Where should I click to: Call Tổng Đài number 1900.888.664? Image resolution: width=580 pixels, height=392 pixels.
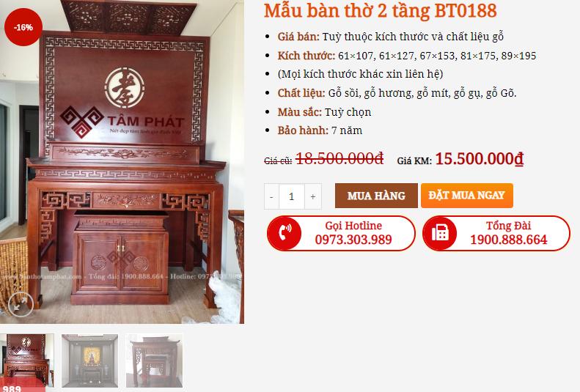[x=509, y=240]
